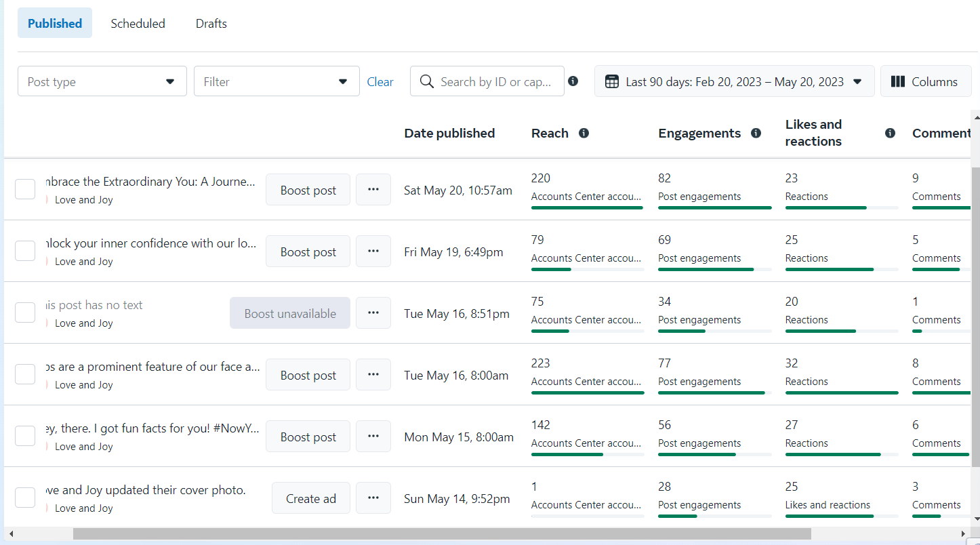980x545 pixels.
Task: Expand the Filter dropdown
Action: [276, 81]
